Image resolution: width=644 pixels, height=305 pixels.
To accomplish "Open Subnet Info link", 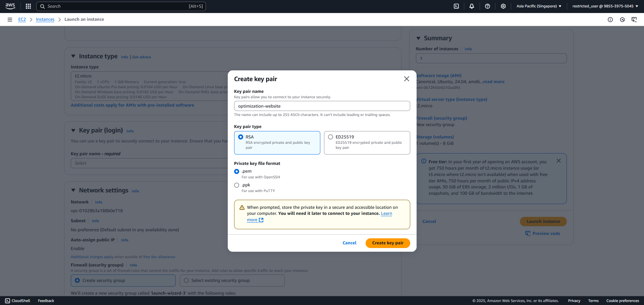I will pos(95,221).
